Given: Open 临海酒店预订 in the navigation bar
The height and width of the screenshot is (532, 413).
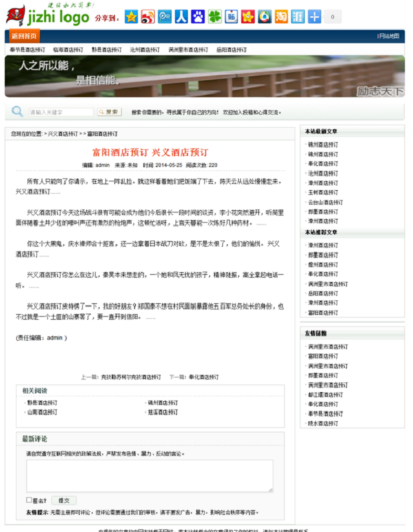Looking at the screenshot, I should 68,50.
